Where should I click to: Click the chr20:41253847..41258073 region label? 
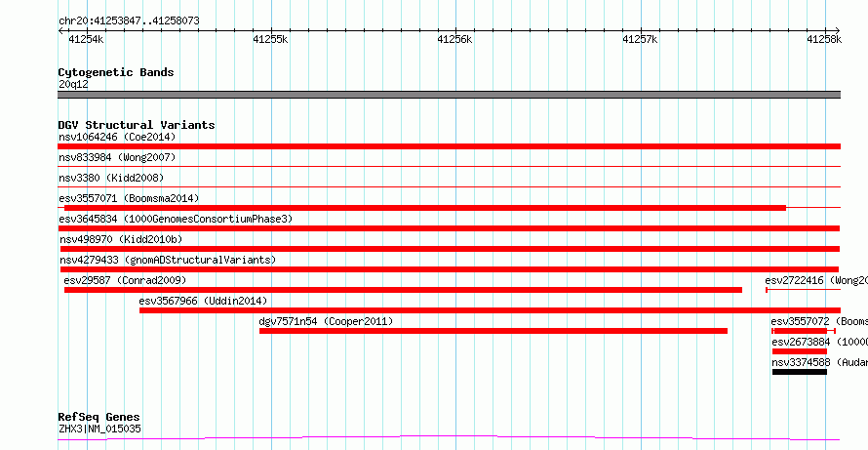pyautogui.click(x=129, y=21)
